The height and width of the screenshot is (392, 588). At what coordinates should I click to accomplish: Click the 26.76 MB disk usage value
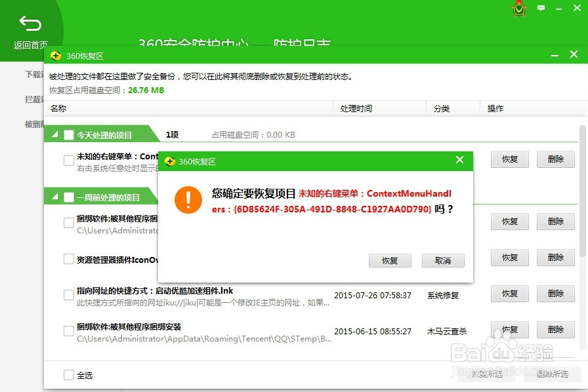coord(146,90)
